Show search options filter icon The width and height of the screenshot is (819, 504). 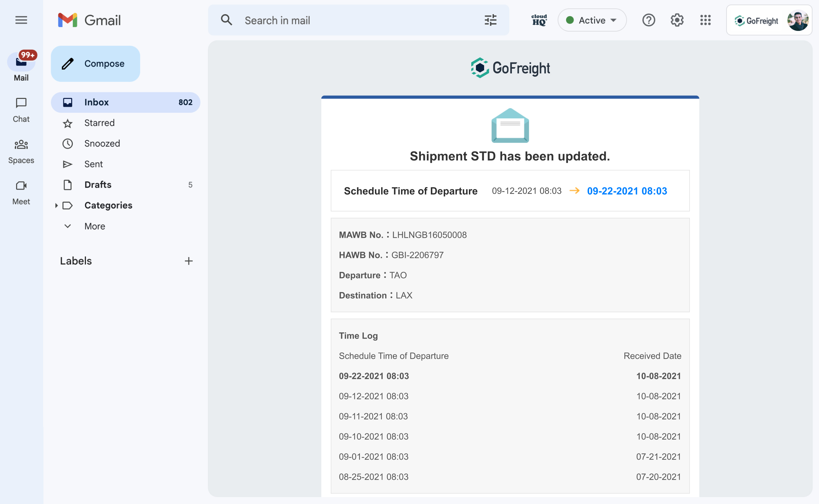490,20
